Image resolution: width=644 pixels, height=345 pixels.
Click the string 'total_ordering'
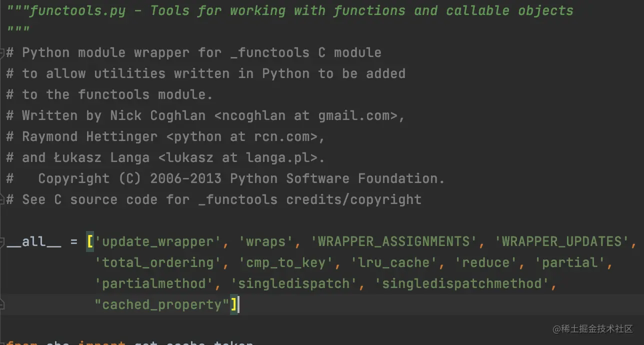coord(157,262)
